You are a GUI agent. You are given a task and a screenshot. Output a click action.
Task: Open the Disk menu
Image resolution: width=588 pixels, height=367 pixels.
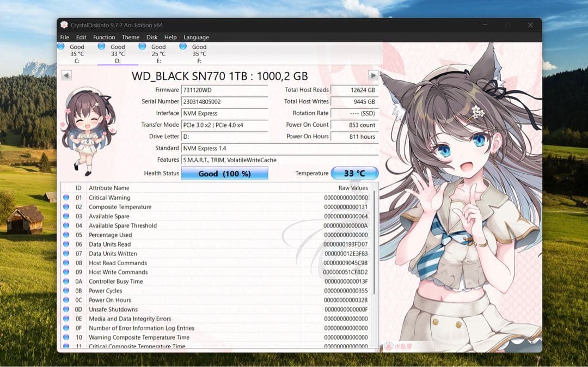(152, 37)
